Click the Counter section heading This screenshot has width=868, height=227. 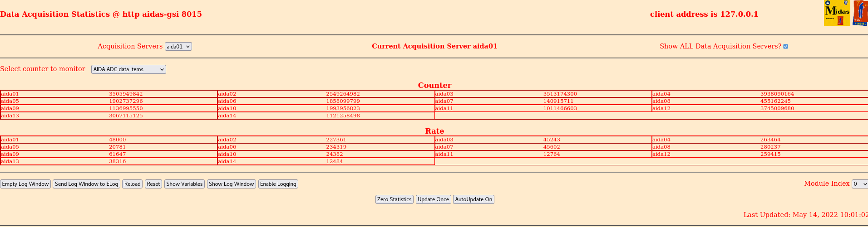coord(434,85)
